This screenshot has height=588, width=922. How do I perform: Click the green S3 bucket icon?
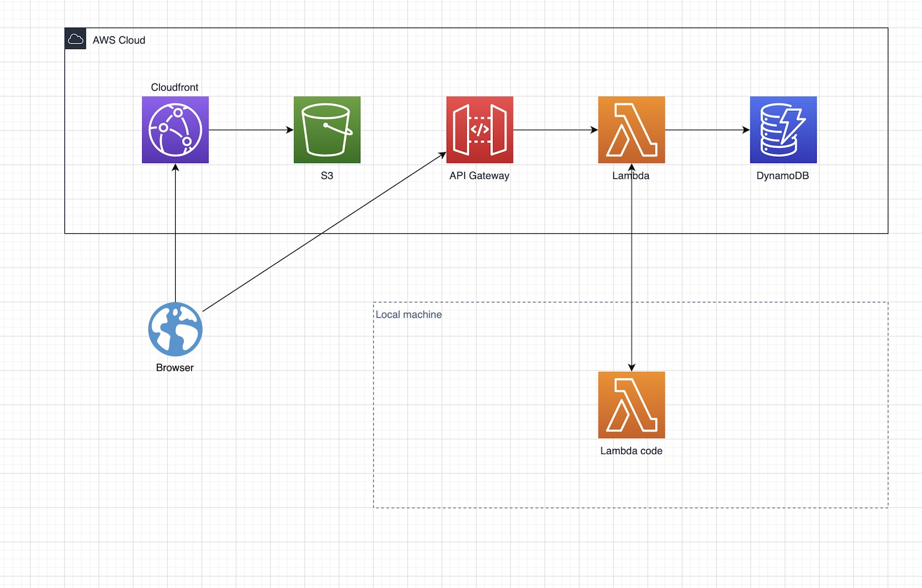(327, 130)
